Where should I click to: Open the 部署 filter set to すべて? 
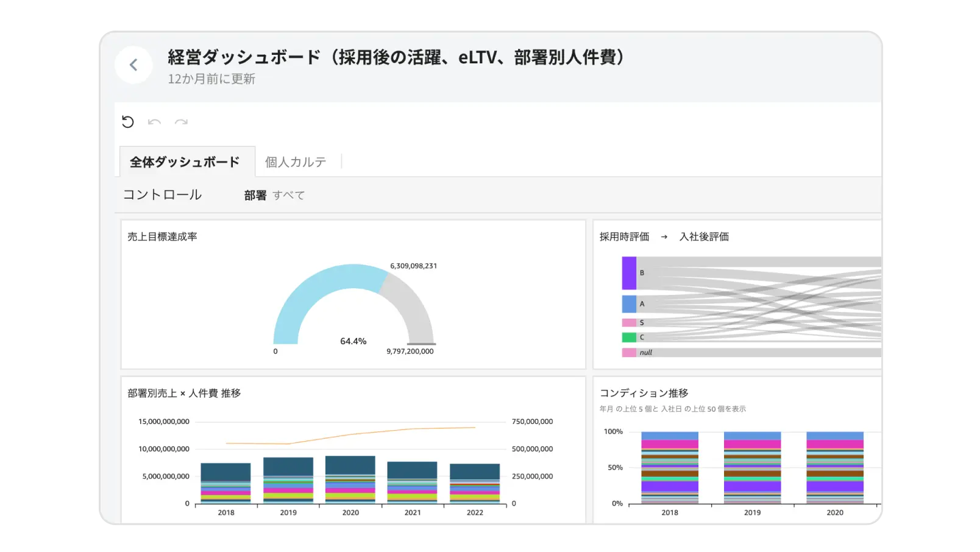point(274,194)
